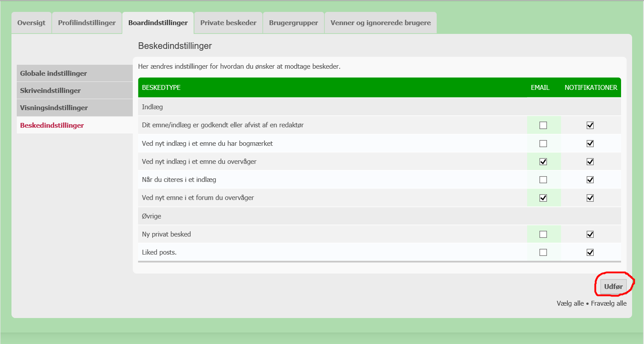Click the 'Vælg alle' link
Image resolution: width=644 pixels, height=344 pixels.
click(x=570, y=303)
